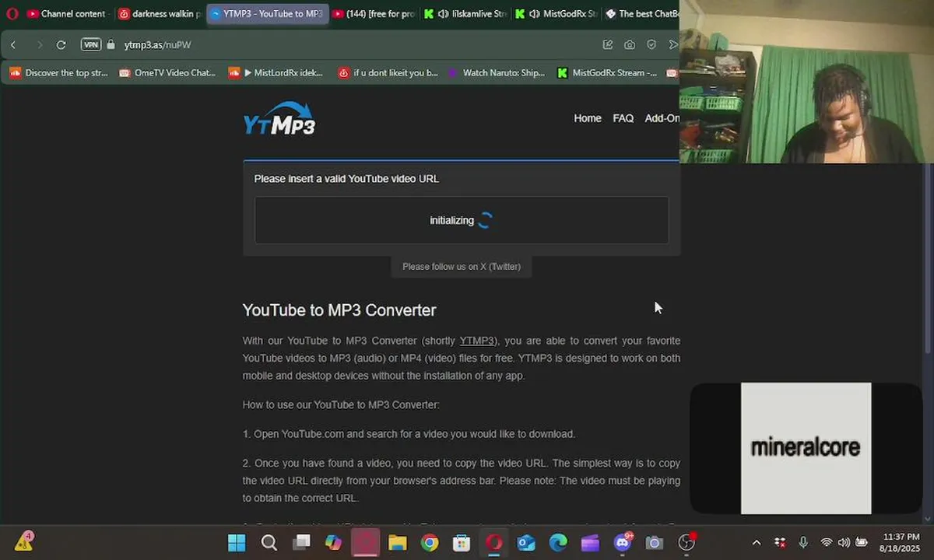This screenshot has height=560, width=934.
Task: Open Discord from the taskbar
Action: tap(623, 543)
